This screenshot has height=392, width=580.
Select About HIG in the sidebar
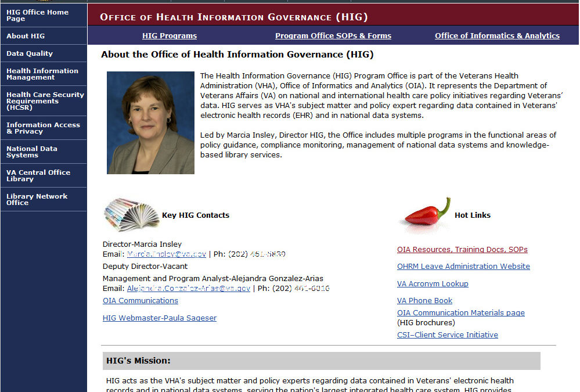coord(26,36)
